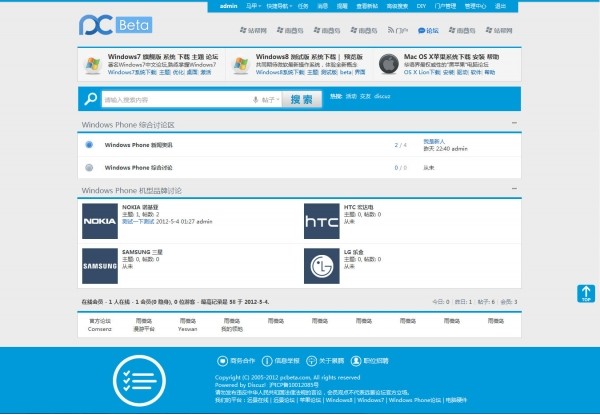
Task: Open 门户管理 in the top bar
Action: [445, 6]
